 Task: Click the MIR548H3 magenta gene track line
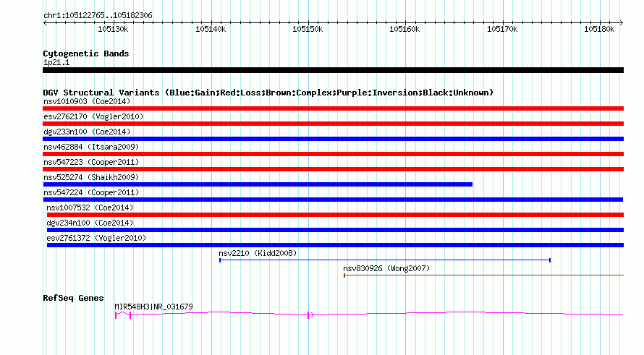point(369,314)
